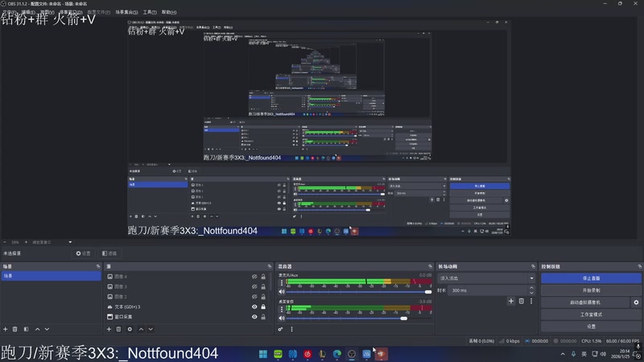Viewport: 644px width, 362px height.
Task: Undock the Audio Mixer panel
Action: point(430,266)
